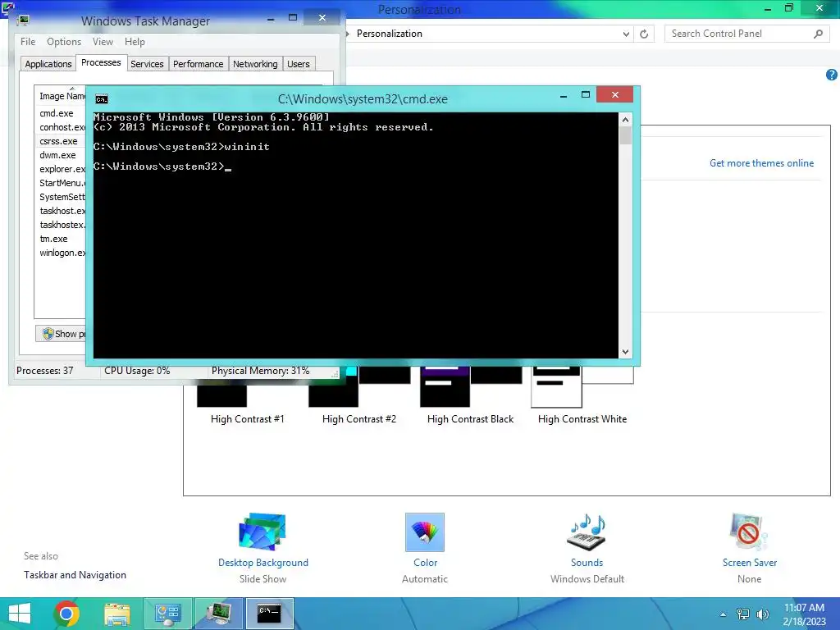Select the cmd.exe process row
This screenshot has width=840, height=630.
(x=61, y=113)
